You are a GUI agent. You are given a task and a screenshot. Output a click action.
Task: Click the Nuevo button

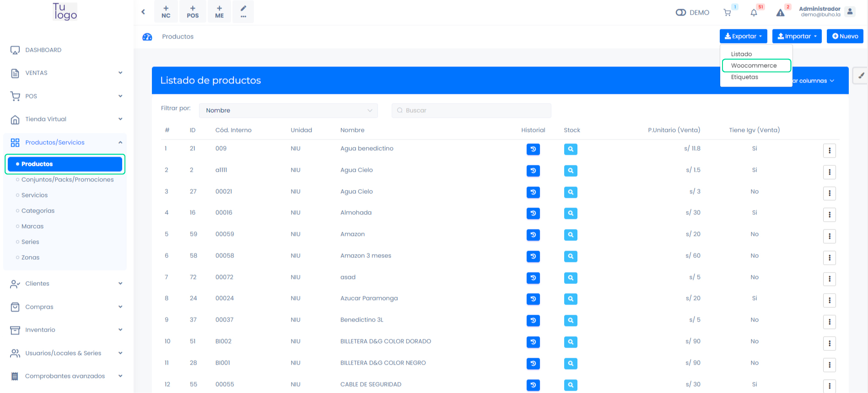coord(845,36)
